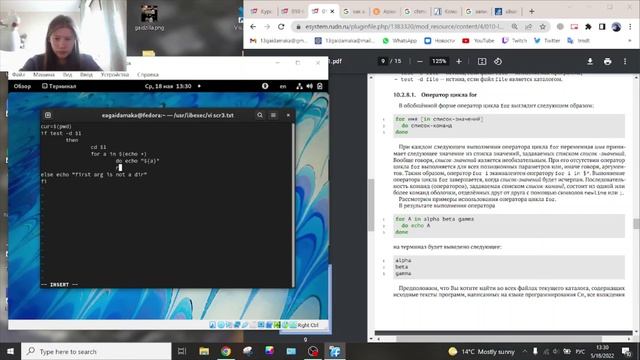Click the GNOME accessibility icon in top bar

coord(265,86)
